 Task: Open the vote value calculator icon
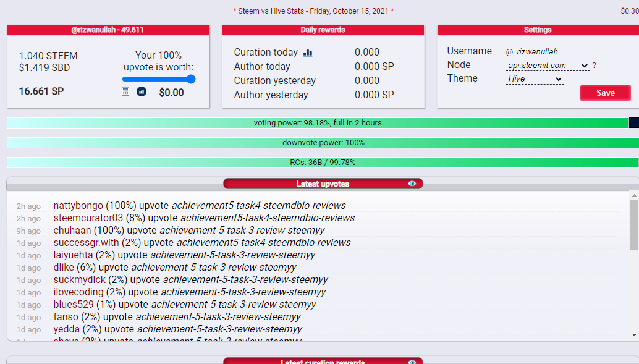[125, 91]
